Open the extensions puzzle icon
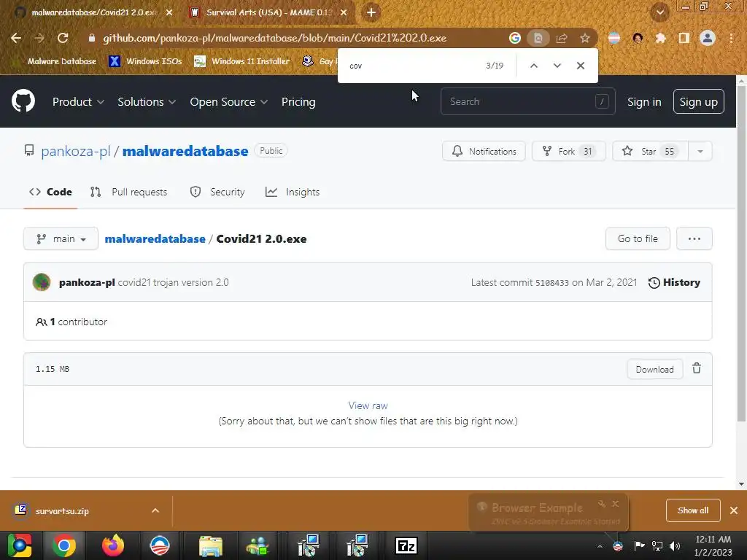This screenshot has height=560, width=747. pos(660,38)
